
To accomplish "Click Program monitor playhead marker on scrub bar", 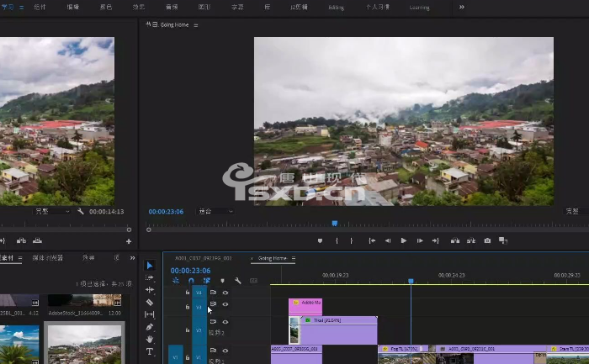I will pyautogui.click(x=335, y=224).
